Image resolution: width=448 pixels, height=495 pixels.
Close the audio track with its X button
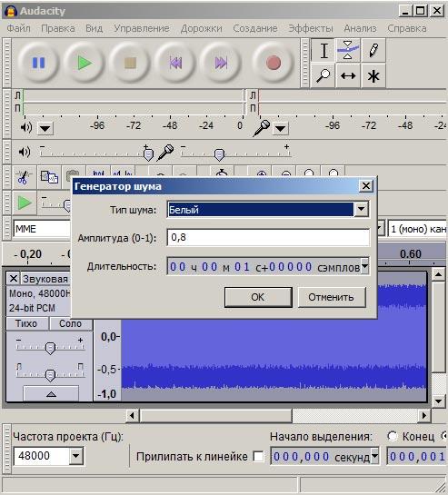14,279
